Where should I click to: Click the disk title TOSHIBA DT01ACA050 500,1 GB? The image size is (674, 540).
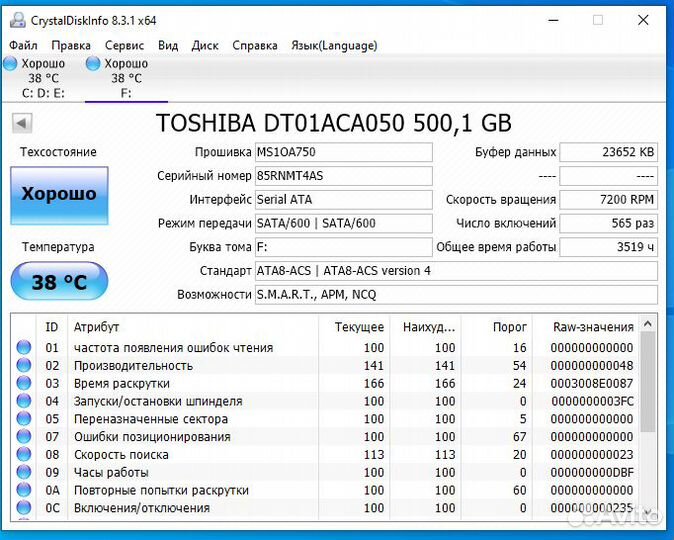click(334, 123)
